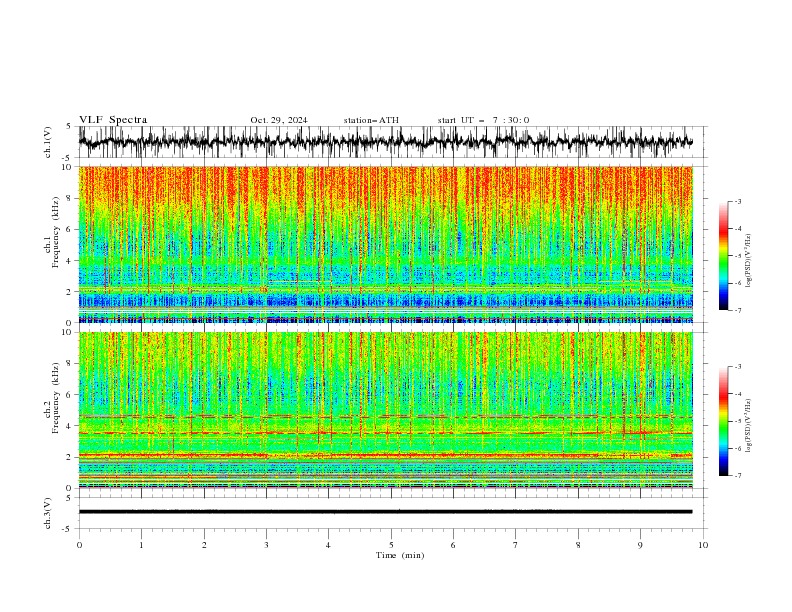This screenshot has width=792, height=612.
Task: Click the time-axis tick label "10"
Action: pos(703,545)
